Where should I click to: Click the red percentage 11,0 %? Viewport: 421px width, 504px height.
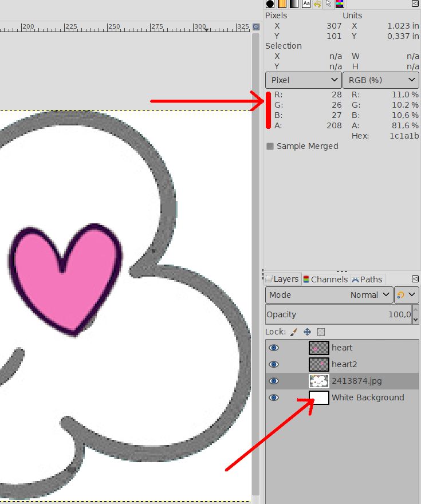point(405,95)
